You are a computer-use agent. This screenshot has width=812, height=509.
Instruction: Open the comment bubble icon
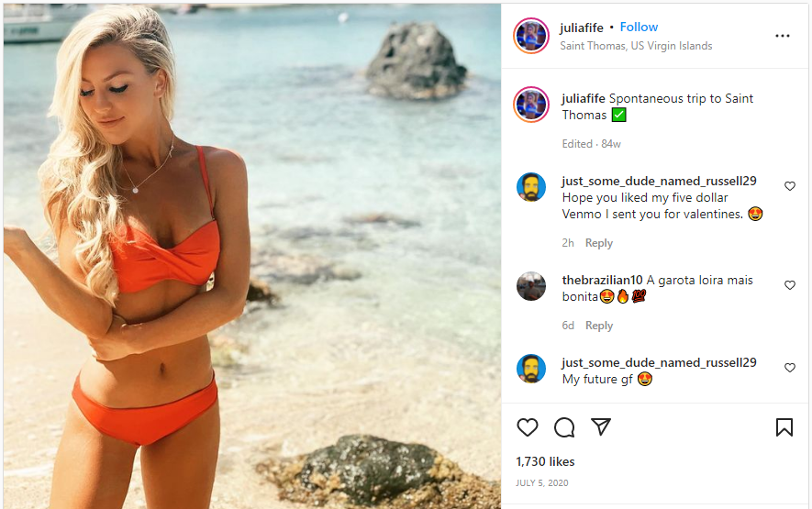pos(564,427)
